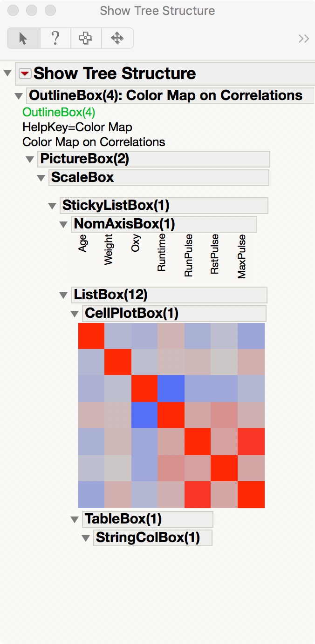Select the four-arrow scroller tool
This screenshot has height=644, width=315.
[x=117, y=38]
